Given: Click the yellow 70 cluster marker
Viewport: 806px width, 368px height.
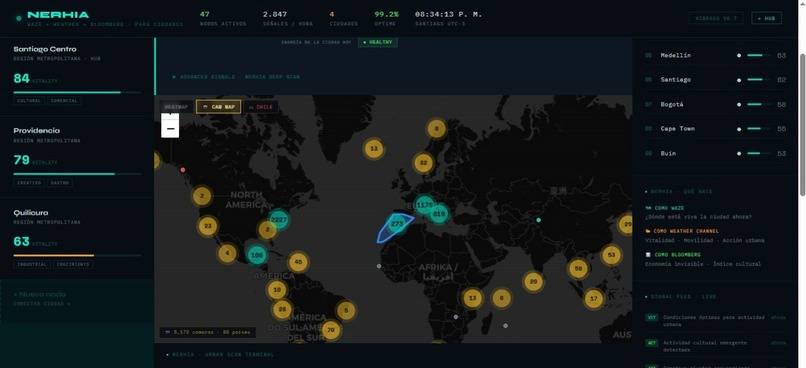Looking at the screenshot, I should pos(331,330).
